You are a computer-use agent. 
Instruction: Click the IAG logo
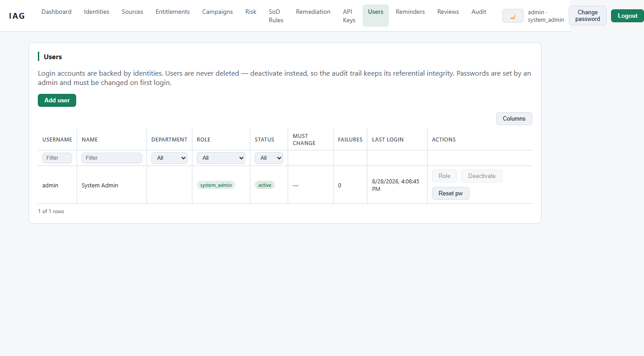point(17,16)
